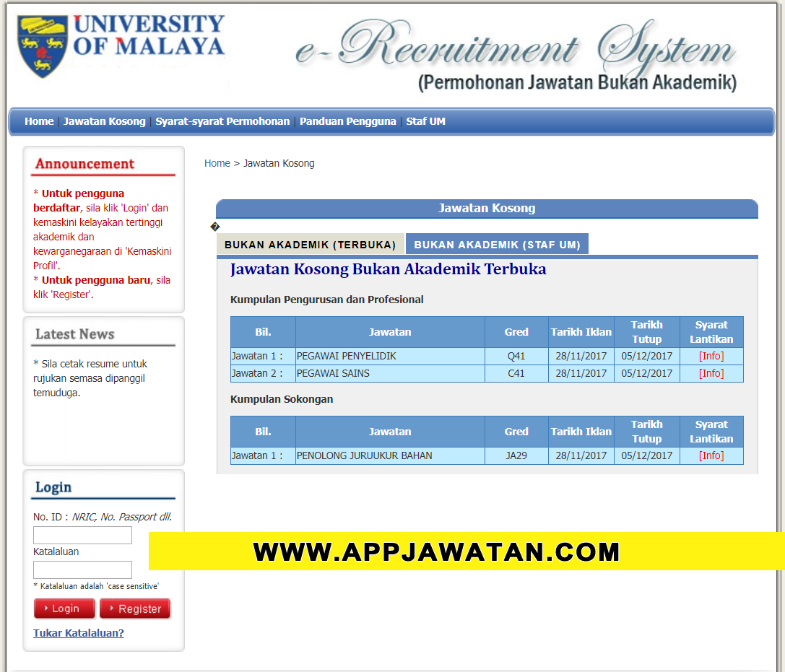Click Jawatan Kosong breadcrumb text
This screenshot has width=785, height=672.
coord(279,163)
